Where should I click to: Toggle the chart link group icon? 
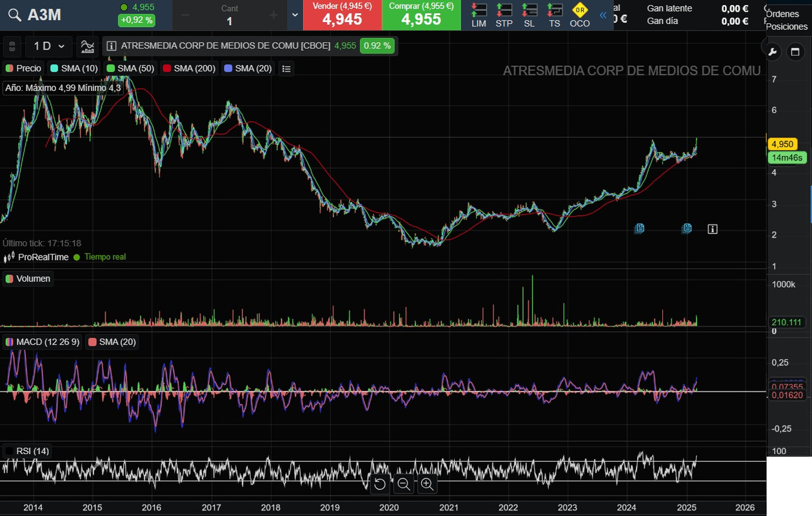(x=12, y=46)
